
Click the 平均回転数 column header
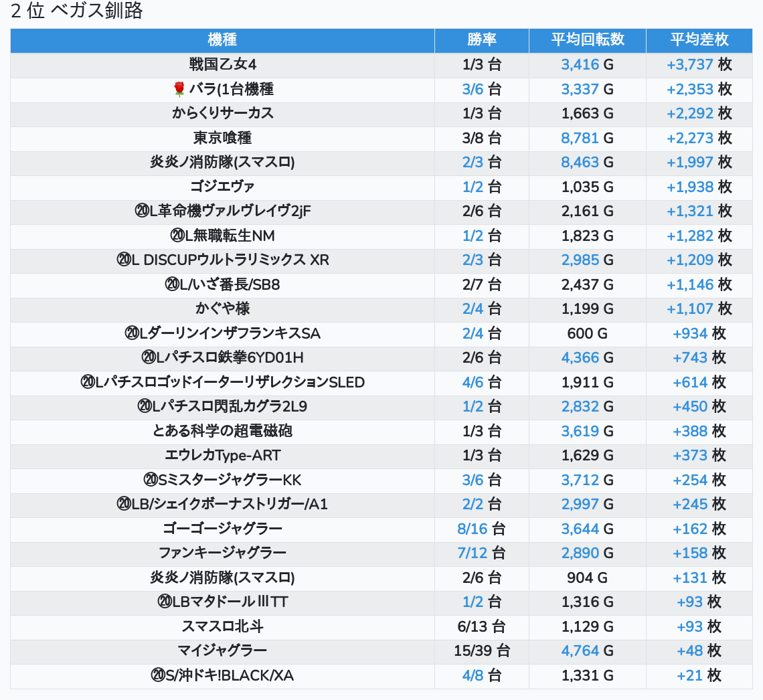point(587,40)
